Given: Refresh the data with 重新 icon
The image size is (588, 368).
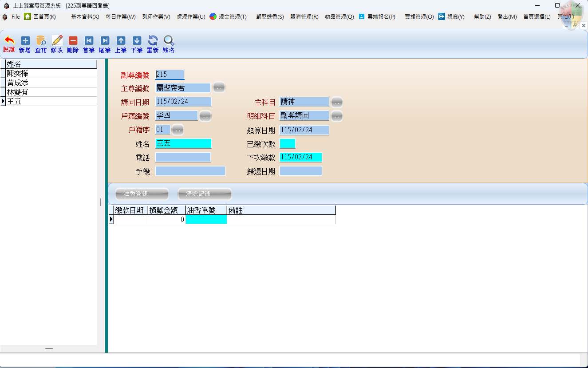Looking at the screenshot, I should (153, 41).
